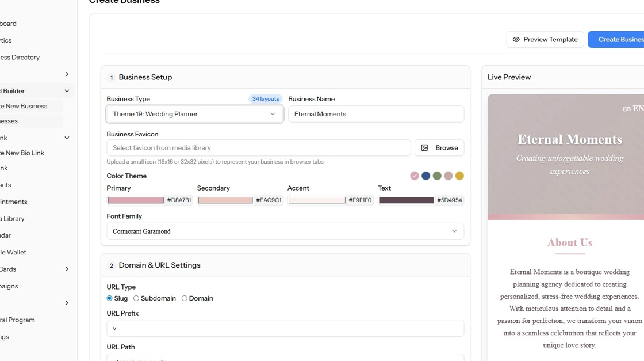Viewport: 644px width, 361px height.
Task: Click the favicon media library field
Action: [259, 147]
